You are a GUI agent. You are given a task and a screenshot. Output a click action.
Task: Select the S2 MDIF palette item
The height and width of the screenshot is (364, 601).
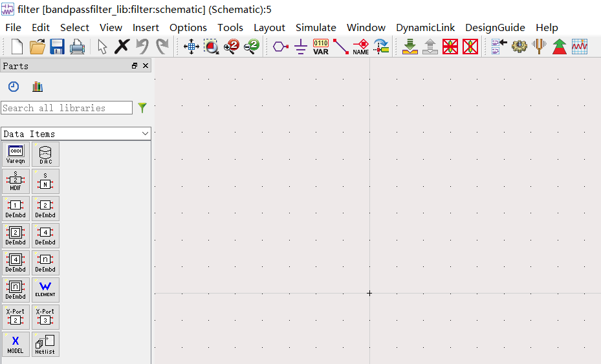coord(16,182)
